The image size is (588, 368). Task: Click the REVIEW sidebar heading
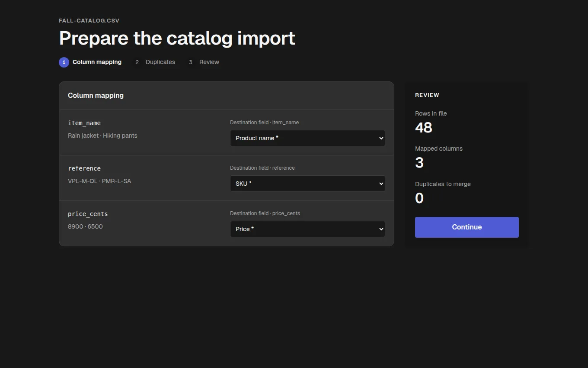(x=427, y=95)
